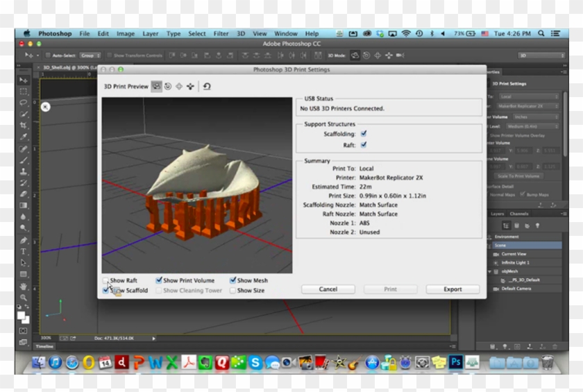Collapse the objMesh tree item
The width and height of the screenshot is (583, 392).
click(x=490, y=271)
